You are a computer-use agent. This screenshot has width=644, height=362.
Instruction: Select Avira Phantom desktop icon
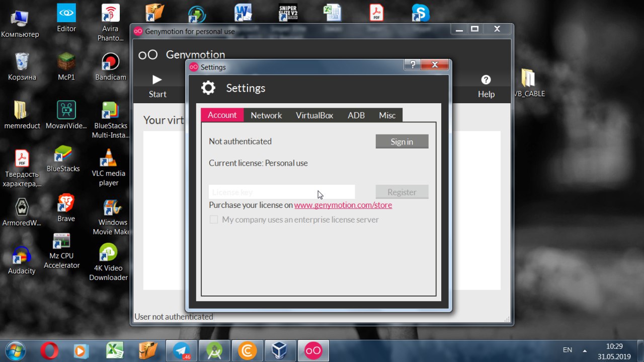pyautogui.click(x=110, y=23)
